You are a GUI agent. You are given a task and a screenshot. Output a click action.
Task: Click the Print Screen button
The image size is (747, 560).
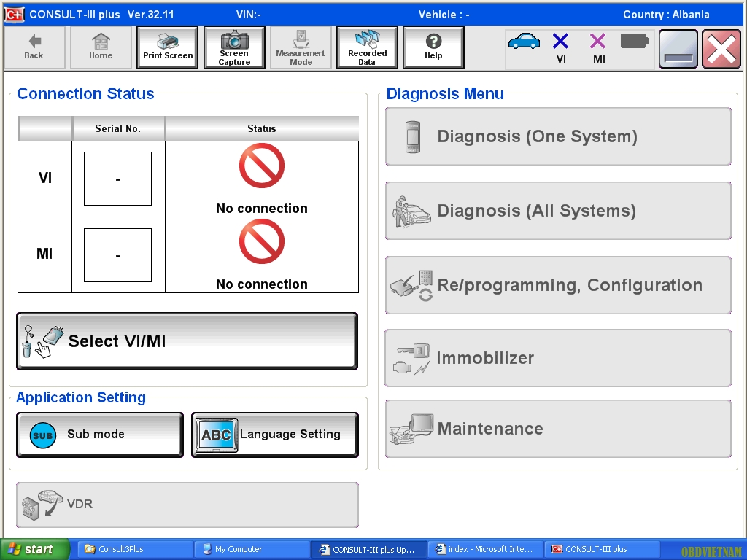[167, 47]
